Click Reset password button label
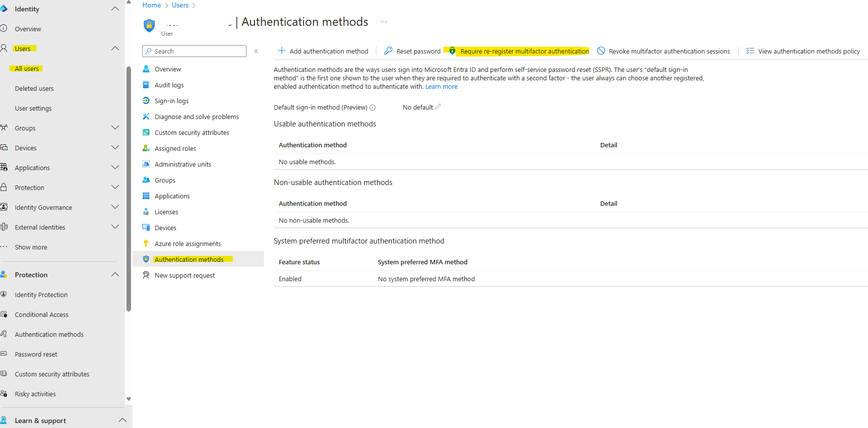The width and height of the screenshot is (868, 428). pos(419,51)
